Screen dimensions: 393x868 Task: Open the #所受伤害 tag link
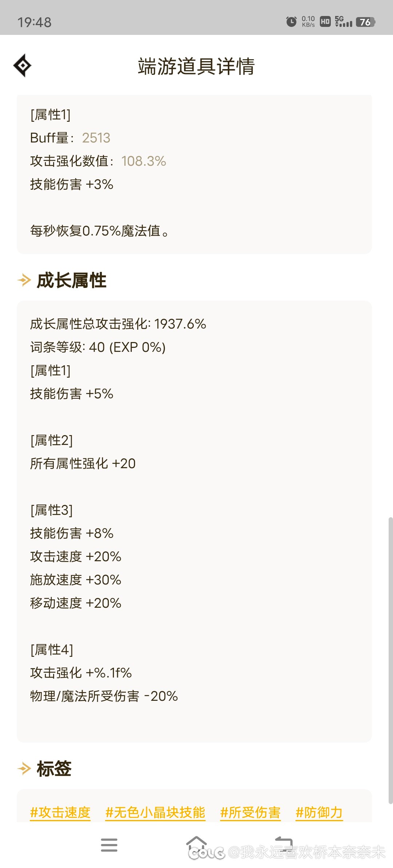250,812
